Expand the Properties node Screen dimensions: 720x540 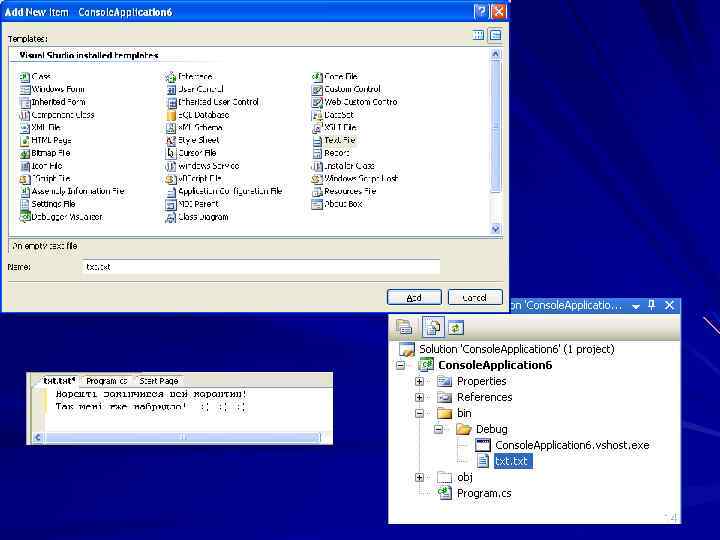click(x=419, y=382)
